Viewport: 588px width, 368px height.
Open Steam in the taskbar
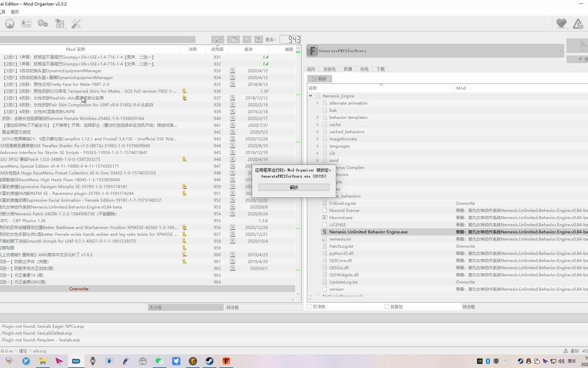(x=209, y=361)
